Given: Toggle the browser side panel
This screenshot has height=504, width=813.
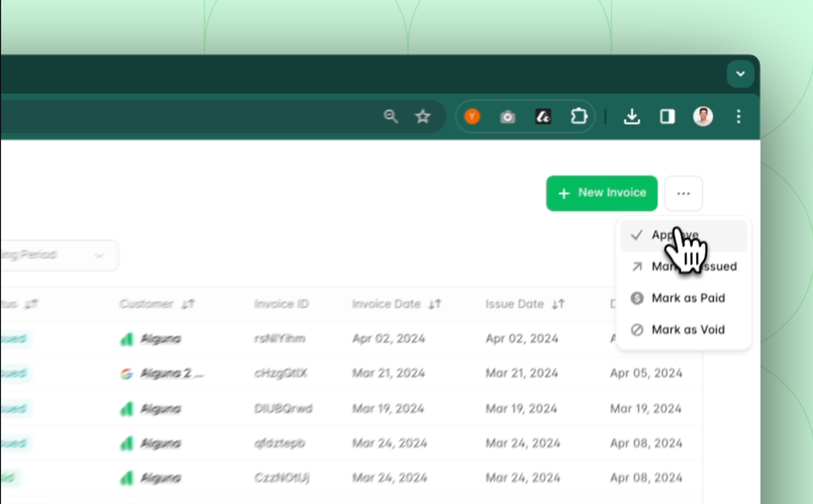Looking at the screenshot, I should (x=667, y=116).
